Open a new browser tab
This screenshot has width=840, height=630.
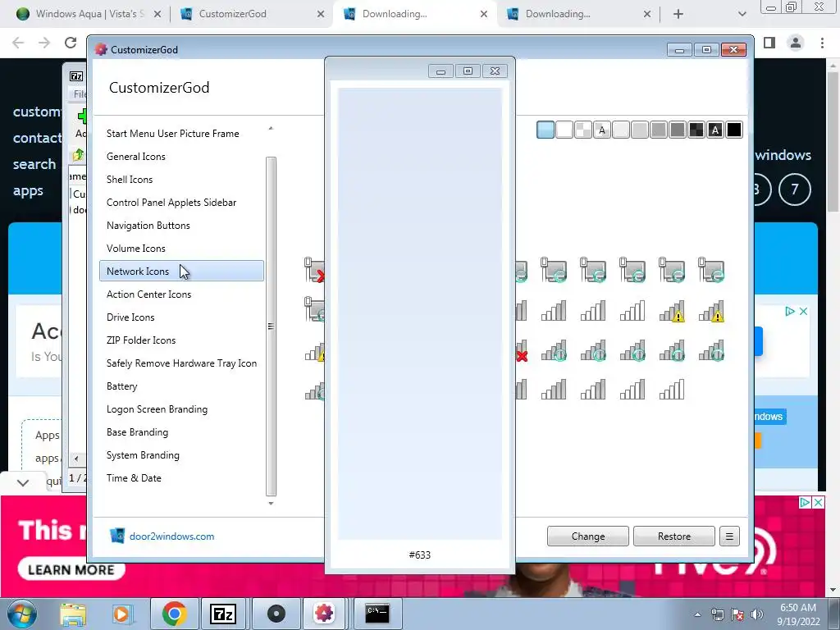point(678,14)
